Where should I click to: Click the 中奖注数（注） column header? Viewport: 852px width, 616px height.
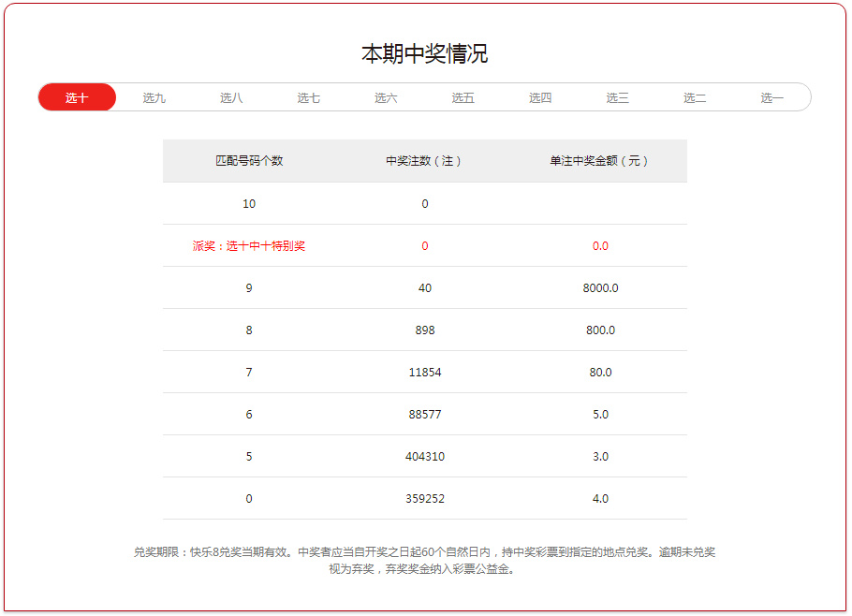pyautogui.click(x=424, y=161)
